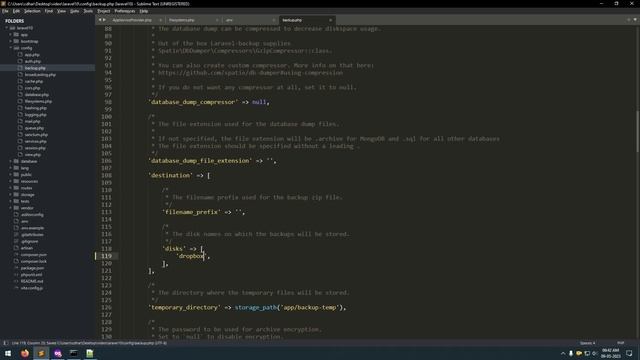Open the Help menu
This screenshot has width=640, height=360.
pos(144,11)
